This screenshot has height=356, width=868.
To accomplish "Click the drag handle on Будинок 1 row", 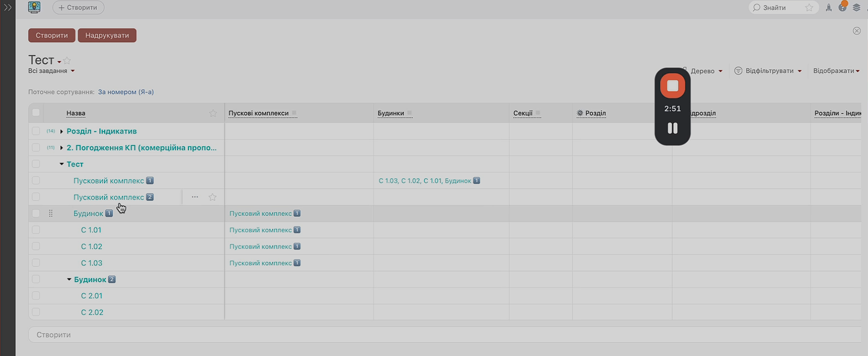I will tap(51, 214).
